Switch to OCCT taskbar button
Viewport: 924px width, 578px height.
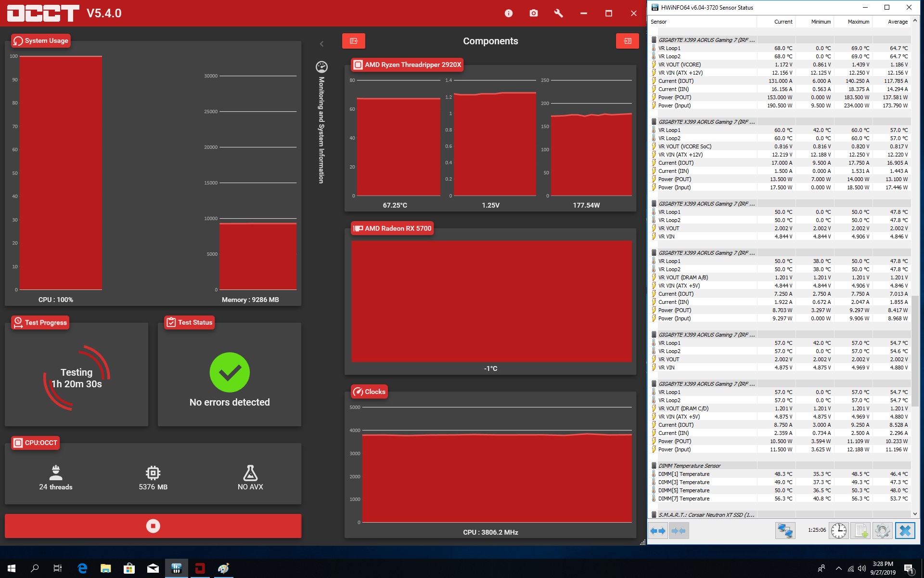click(x=200, y=568)
